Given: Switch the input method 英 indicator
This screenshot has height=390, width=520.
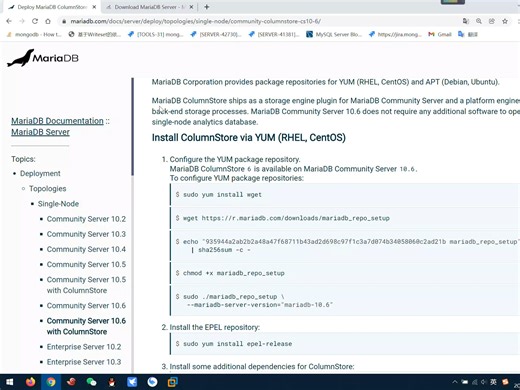Looking at the screenshot, I should click(493, 382).
